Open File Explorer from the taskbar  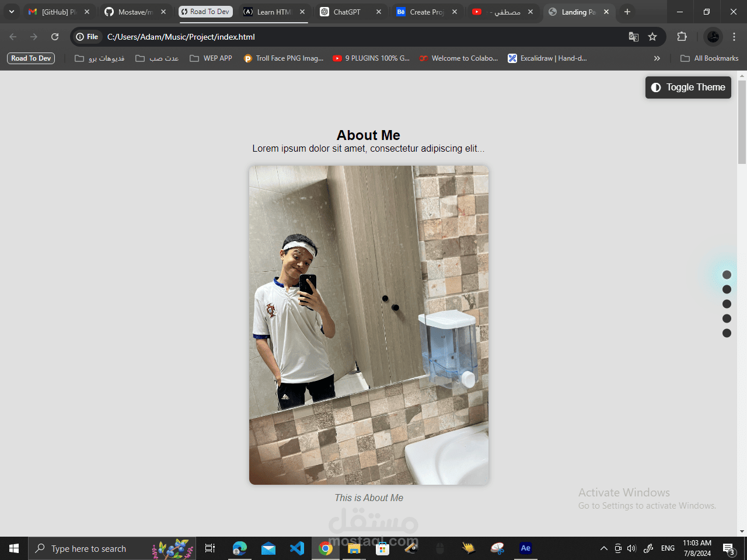[x=354, y=548]
